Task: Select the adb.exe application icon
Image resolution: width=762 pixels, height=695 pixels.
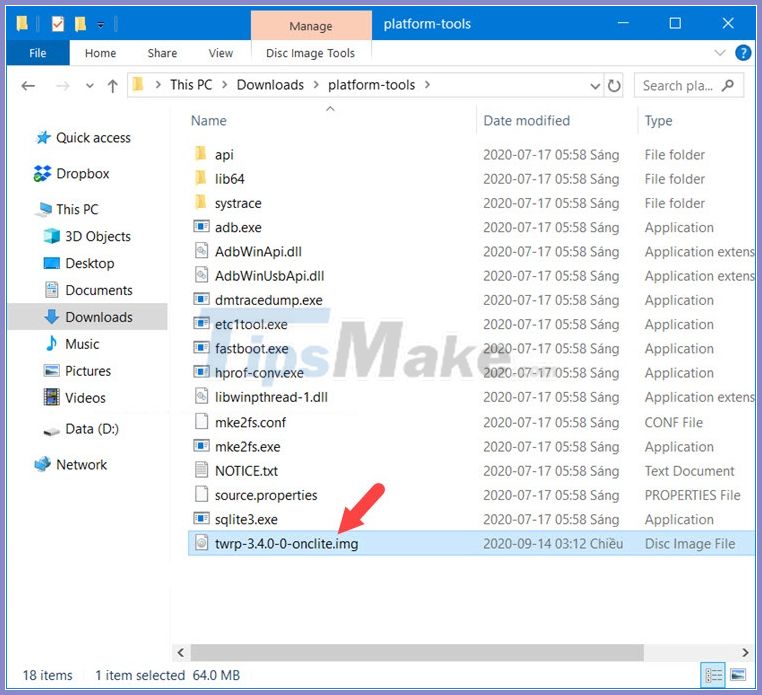Action: pos(201,226)
